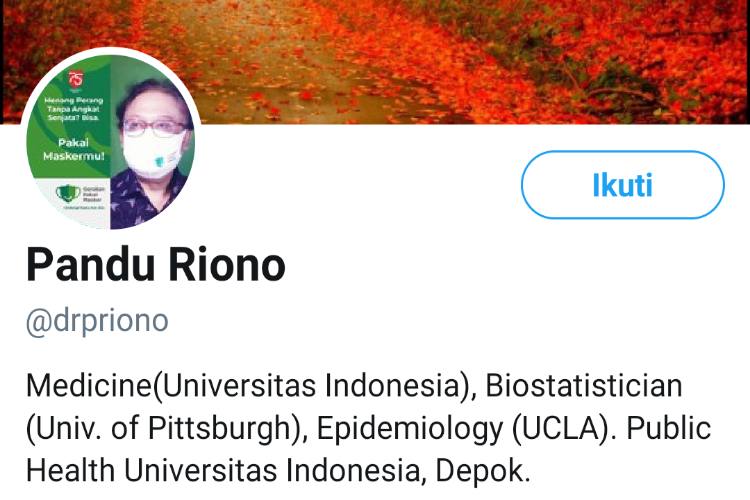Image resolution: width=750 pixels, height=500 pixels.
Task: Click the 'Pakai Maskermu!' text on avatar
Action: [74, 149]
